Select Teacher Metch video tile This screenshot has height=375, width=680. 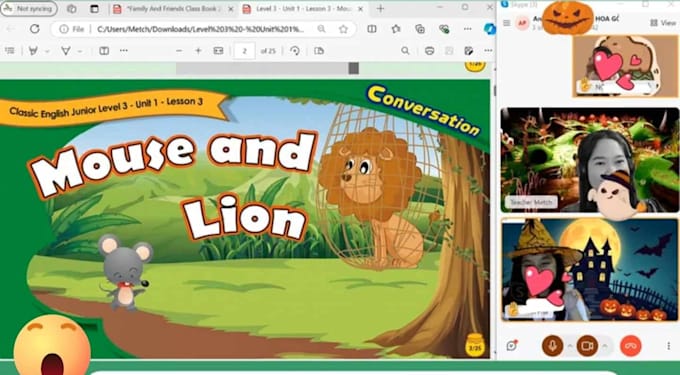[x=589, y=160]
